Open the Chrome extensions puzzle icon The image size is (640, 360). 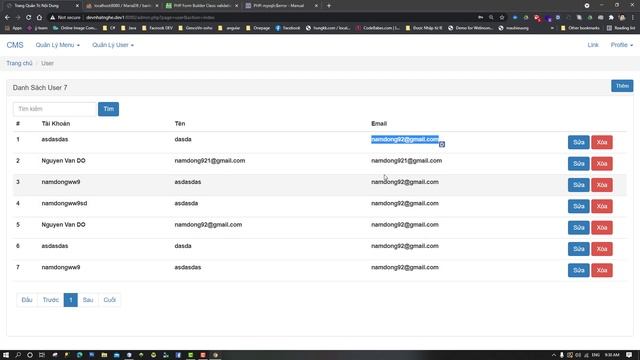pos(611,18)
